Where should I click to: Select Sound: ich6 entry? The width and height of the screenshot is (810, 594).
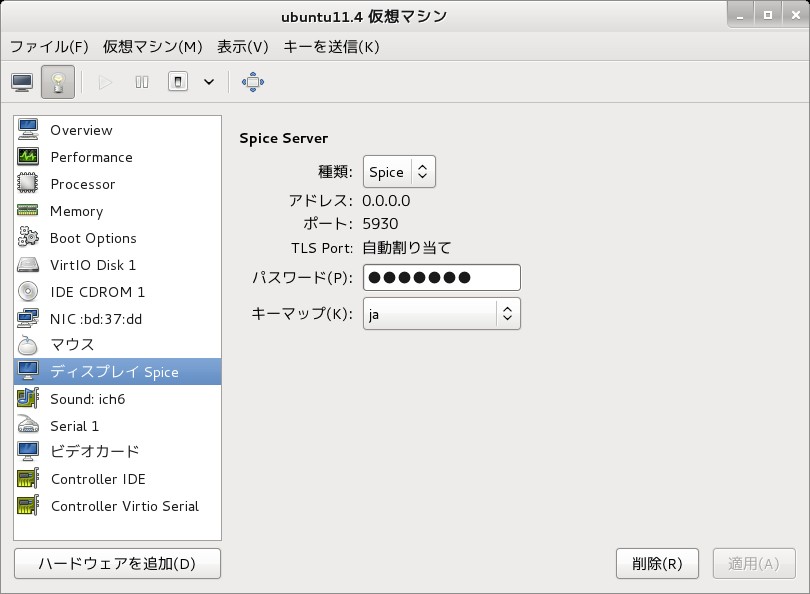click(x=118, y=399)
